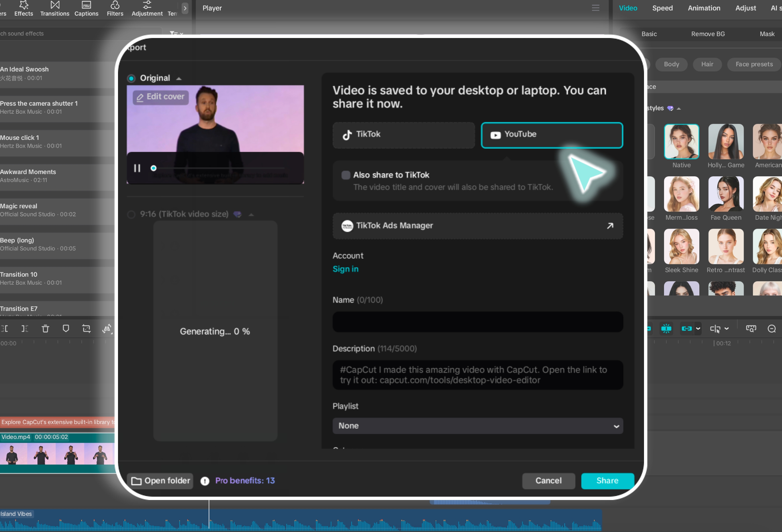Open the Playlist dropdown showing None
Image resolution: width=782 pixels, height=532 pixels.
pyautogui.click(x=477, y=426)
